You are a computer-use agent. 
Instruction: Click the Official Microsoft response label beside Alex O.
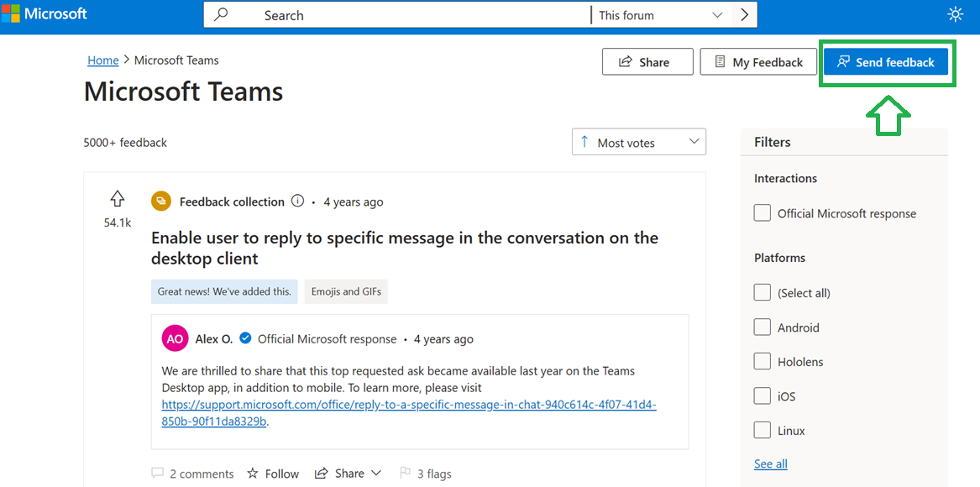[x=327, y=339]
